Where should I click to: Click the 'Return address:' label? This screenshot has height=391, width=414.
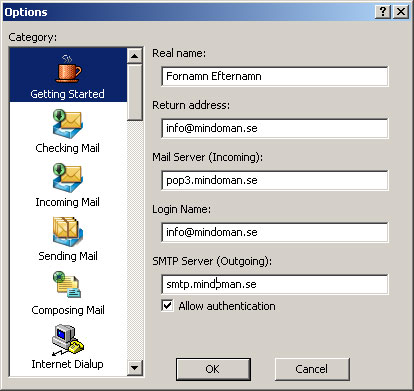pyautogui.click(x=191, y=105)
